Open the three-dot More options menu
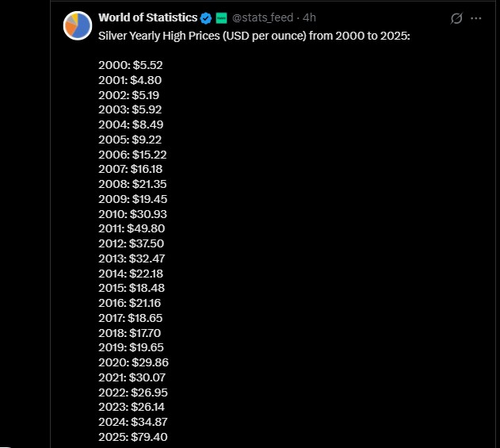Viewport: 500px width, 448px height. coord(475,18)
